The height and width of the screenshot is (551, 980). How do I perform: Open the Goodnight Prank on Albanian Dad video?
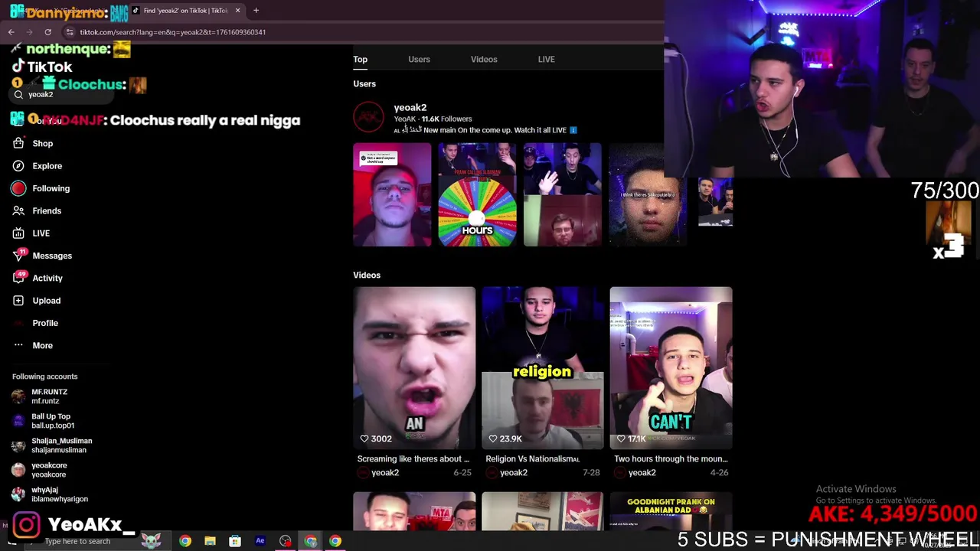(x=671, y=511)
